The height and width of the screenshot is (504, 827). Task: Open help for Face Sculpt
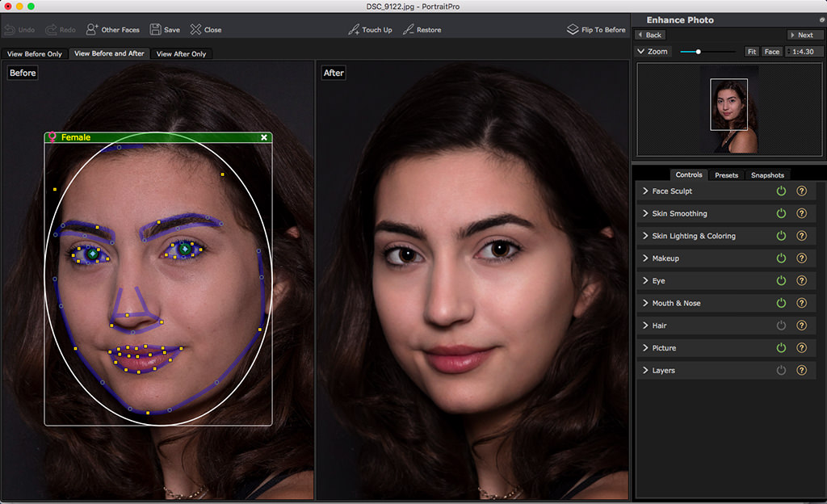[x=801, y=191]
